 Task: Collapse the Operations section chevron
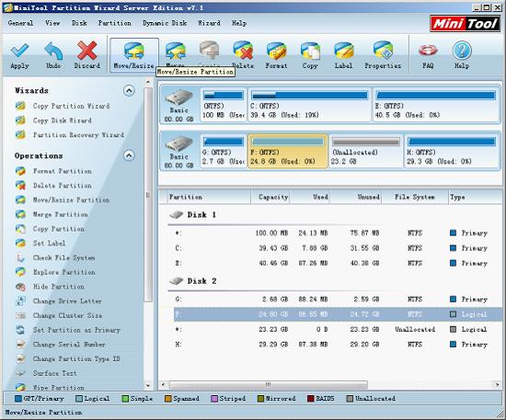[129, 155]
